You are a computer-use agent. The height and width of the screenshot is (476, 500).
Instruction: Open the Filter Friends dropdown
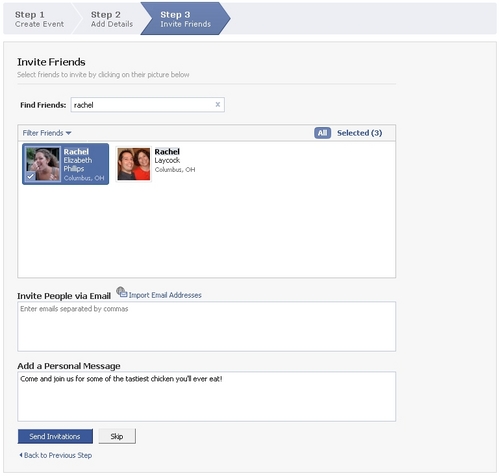click(47, 133)
